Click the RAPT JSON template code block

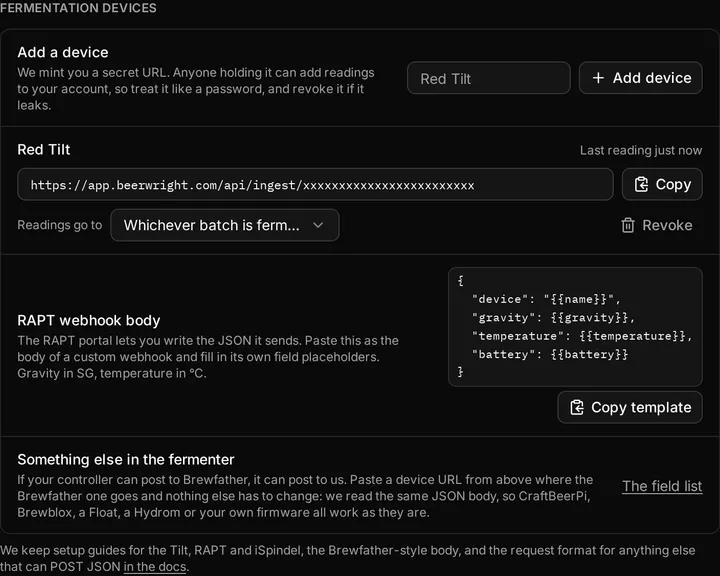(x=575, y=327)
